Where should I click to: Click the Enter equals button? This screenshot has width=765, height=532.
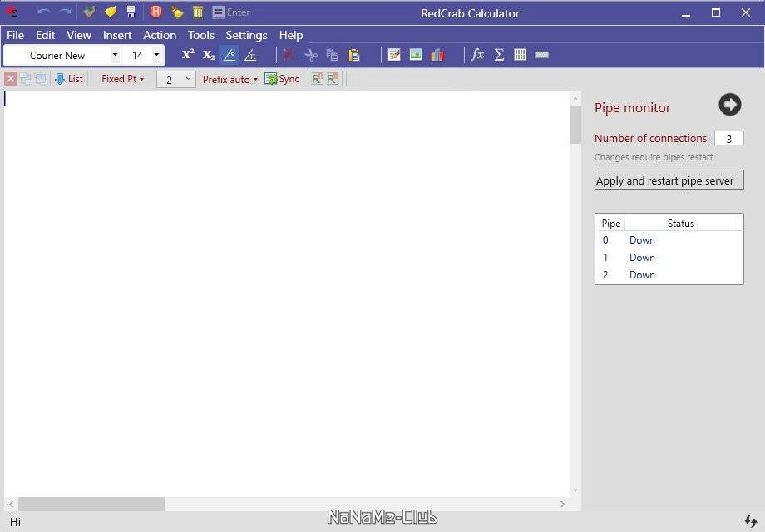click(231, 12)
